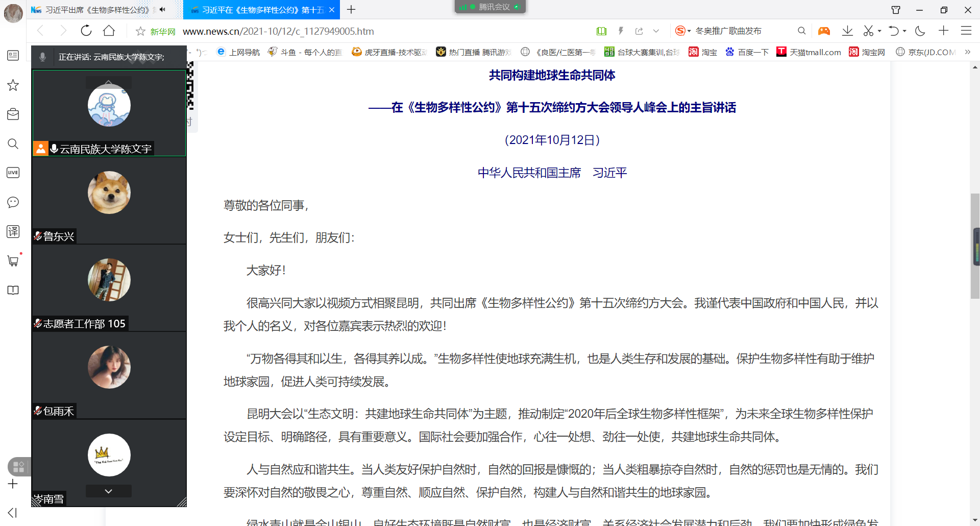This screenshot has height=526, width=980.
Task: Open the shopping cart icon in left sidebar
Action: 13,261
